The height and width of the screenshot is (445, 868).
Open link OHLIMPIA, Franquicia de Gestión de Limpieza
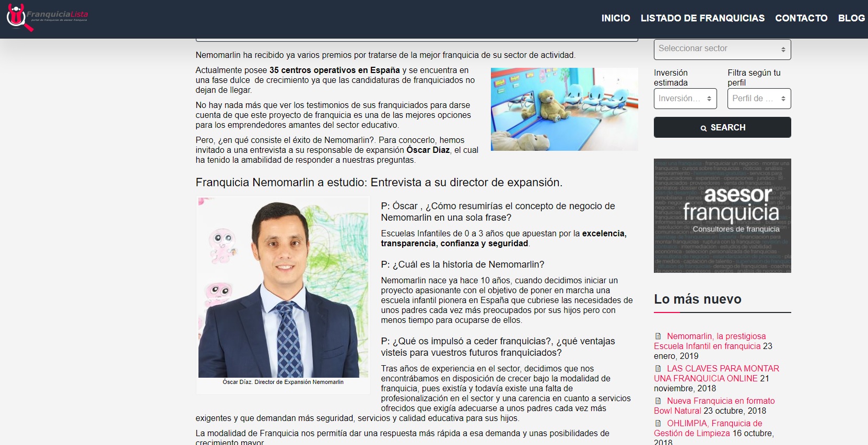708,428
